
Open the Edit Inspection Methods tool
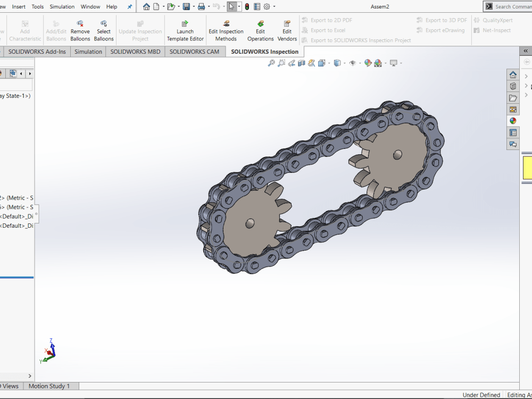coord(226,29)
